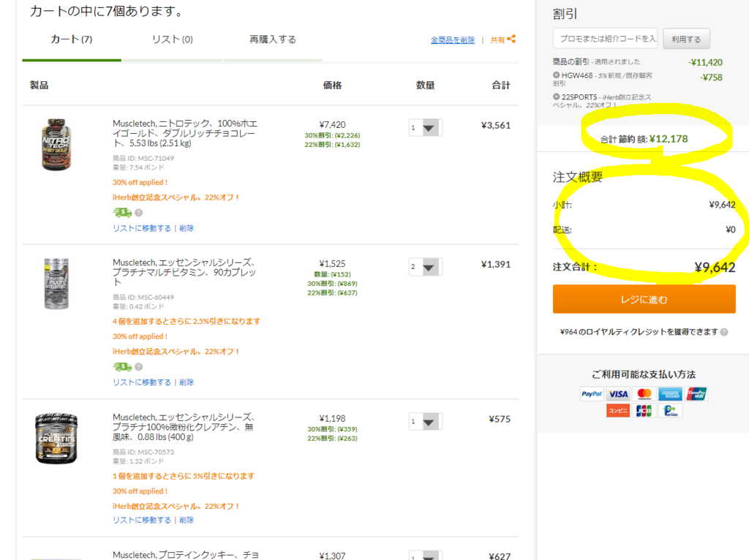Image resolution: width=749 pixels, height=560 pixels.
Task: Open protein cookie product title link
Action: pos(186,555)
